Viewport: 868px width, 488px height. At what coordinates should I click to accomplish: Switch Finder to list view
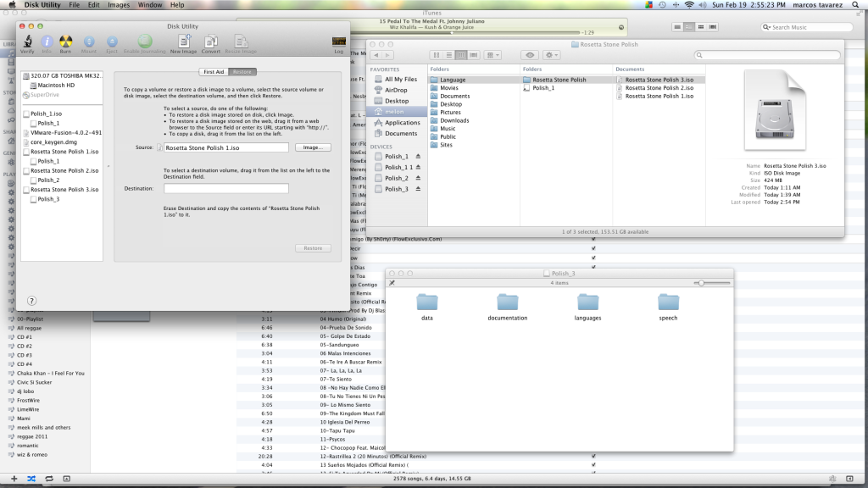(x=448, y=55)
